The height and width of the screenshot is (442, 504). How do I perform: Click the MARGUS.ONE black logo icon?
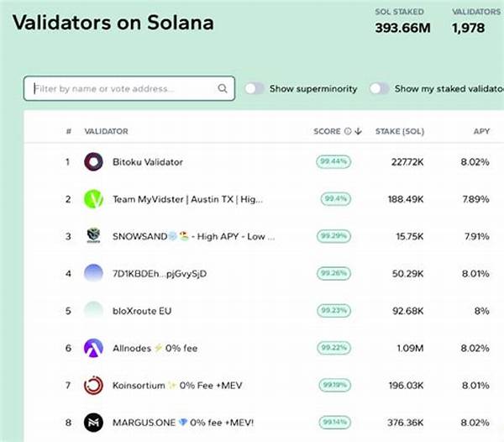[x=93, y=422]
